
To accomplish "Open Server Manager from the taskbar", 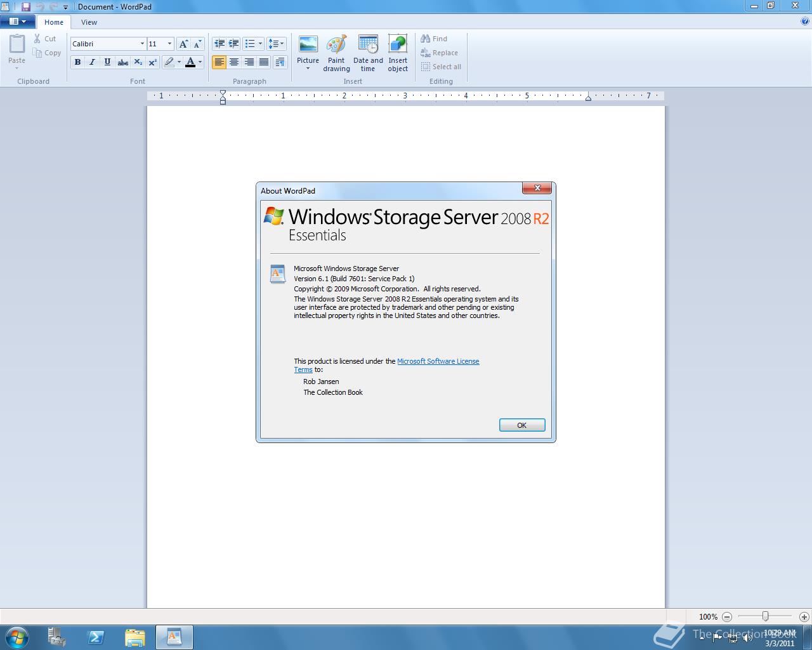I will tap(57, 637).
